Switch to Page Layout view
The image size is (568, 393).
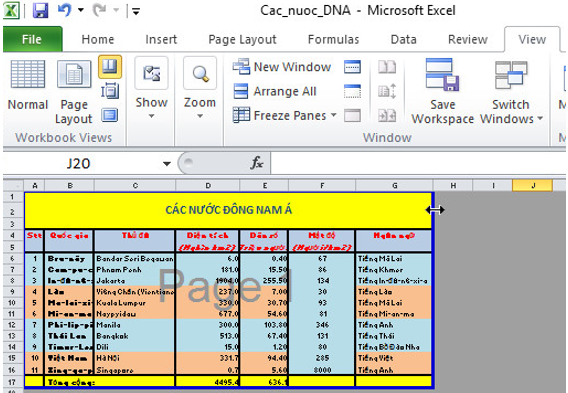click(x=74, y=92)
